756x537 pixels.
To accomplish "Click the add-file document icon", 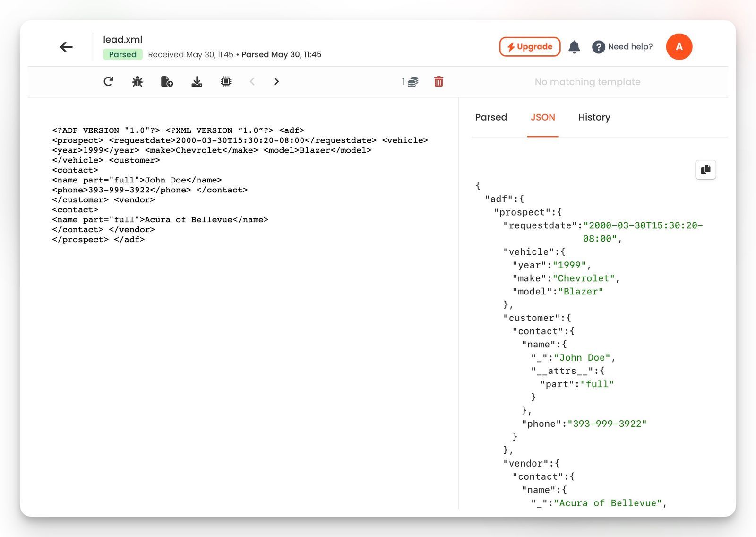I will 167,82.
